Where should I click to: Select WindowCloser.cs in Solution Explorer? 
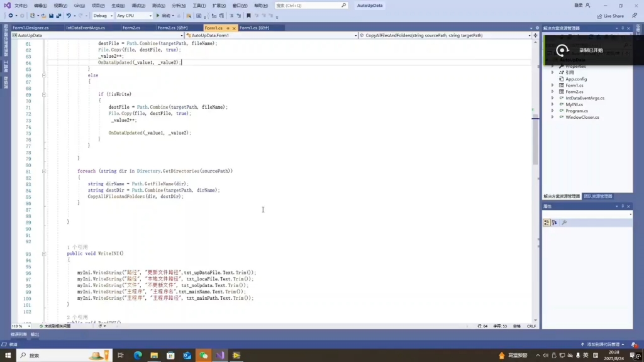coord(582,118)
